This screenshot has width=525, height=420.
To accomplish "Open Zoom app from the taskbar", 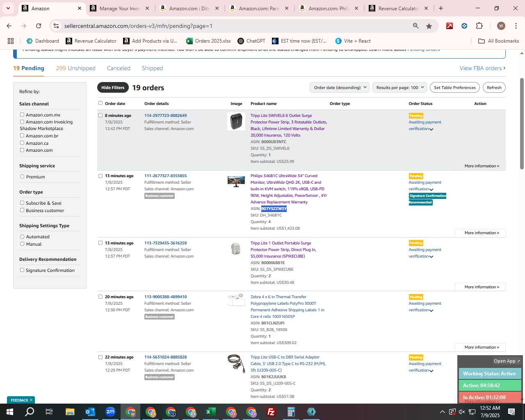I will 110,412.
